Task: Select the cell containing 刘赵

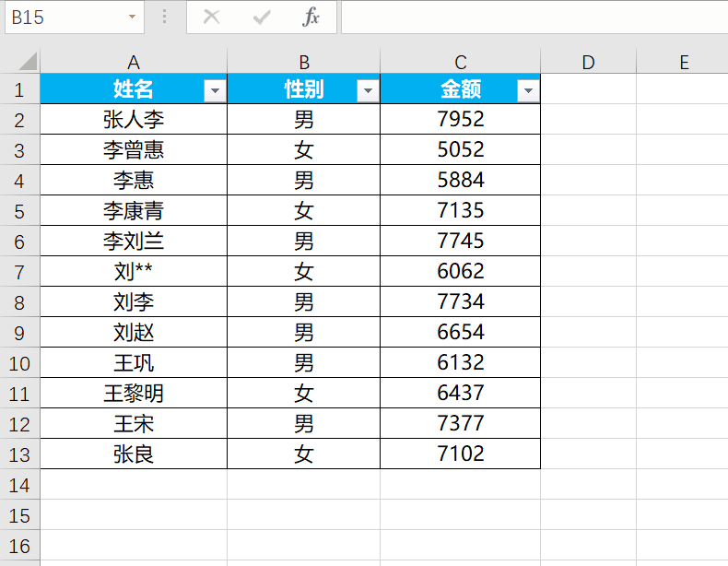Action: coord(134,332)
